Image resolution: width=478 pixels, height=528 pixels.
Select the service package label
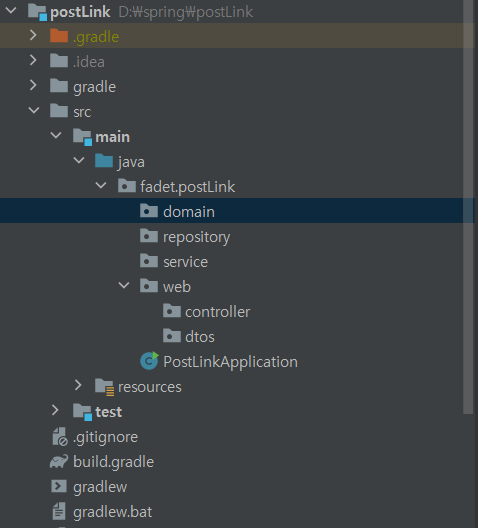(x=185, y=262)
